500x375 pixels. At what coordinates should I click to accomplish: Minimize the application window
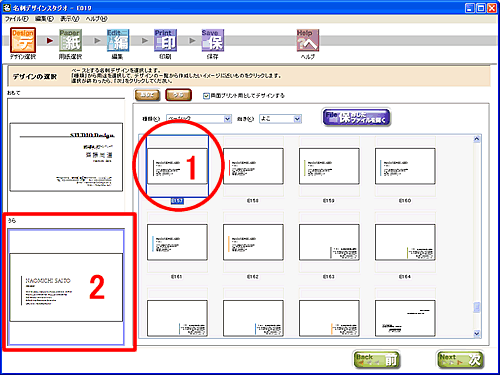point(470,8)
